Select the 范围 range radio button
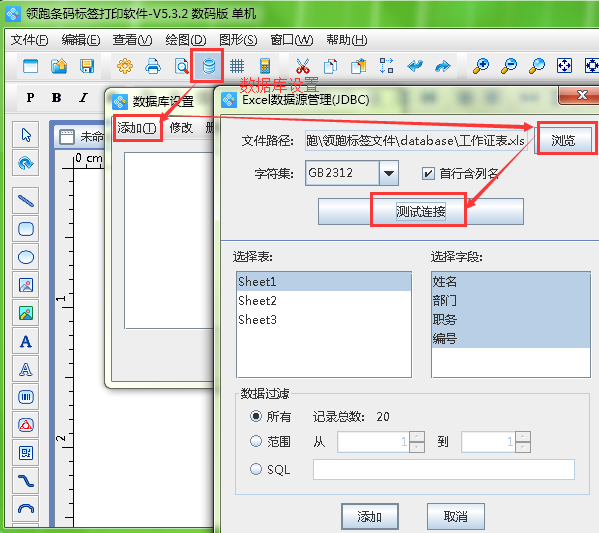Screen dimensions: 599x533 tap(256, 441)
